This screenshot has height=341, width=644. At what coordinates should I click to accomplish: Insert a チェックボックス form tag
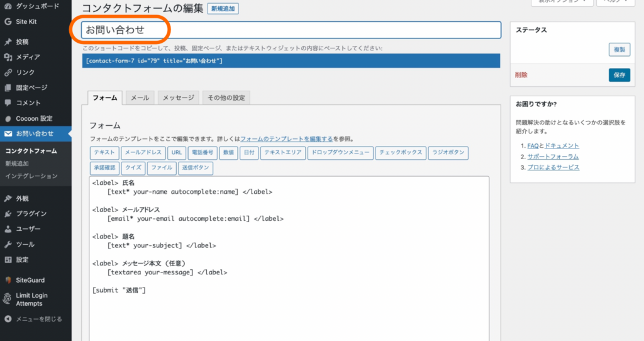coord(401,152)
